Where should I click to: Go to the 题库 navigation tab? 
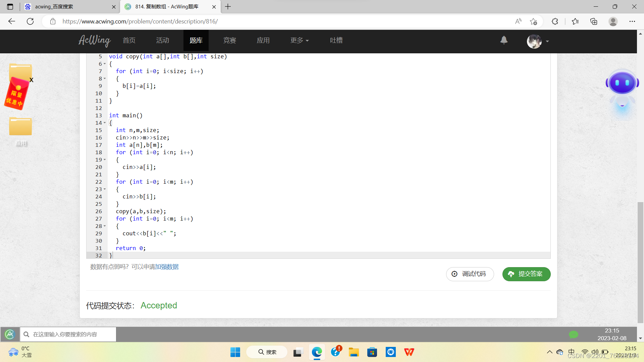point(196,41)
